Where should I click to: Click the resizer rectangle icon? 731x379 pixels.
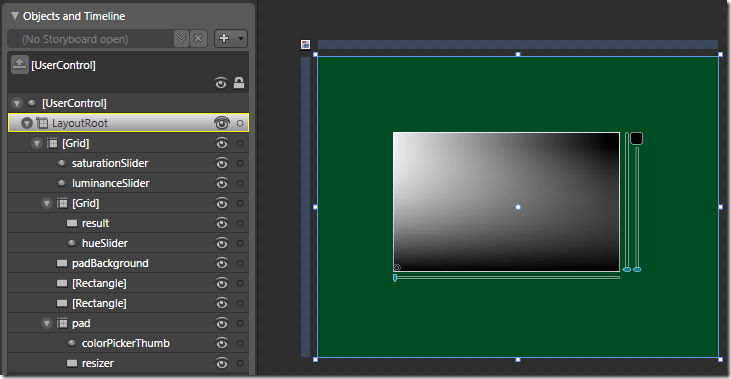[72, 363]
